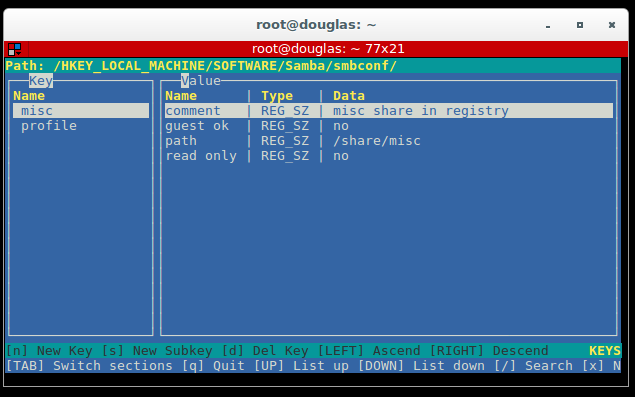635x397 pixels.
Task: Click the Data column header
Action: [x=349, y=96]
